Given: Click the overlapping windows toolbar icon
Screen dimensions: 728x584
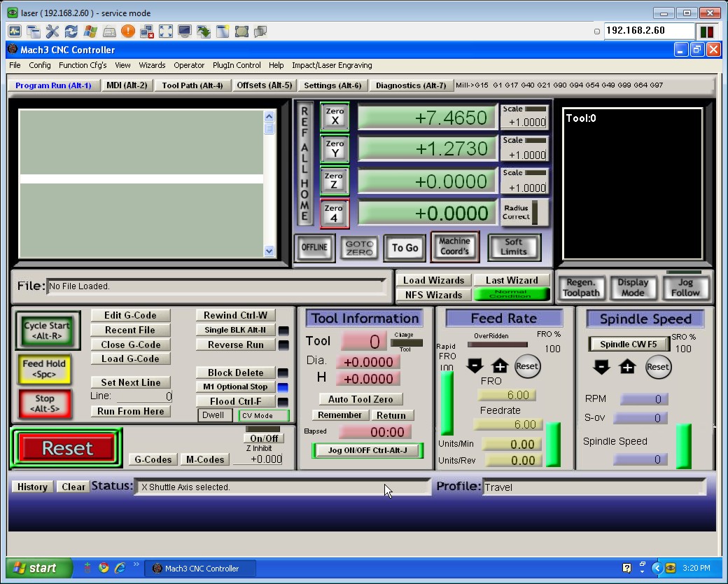Looking at the screenshot, I should click(34, 32).
